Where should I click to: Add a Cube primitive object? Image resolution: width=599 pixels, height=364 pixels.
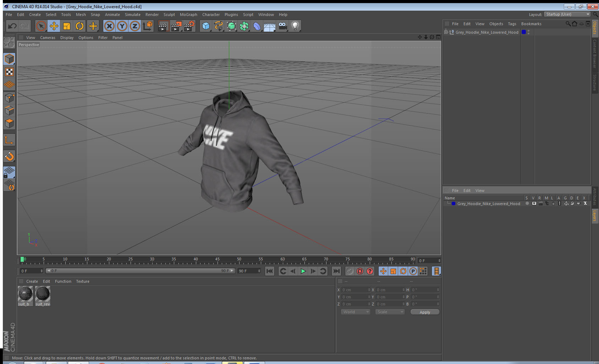coord(206,26)
